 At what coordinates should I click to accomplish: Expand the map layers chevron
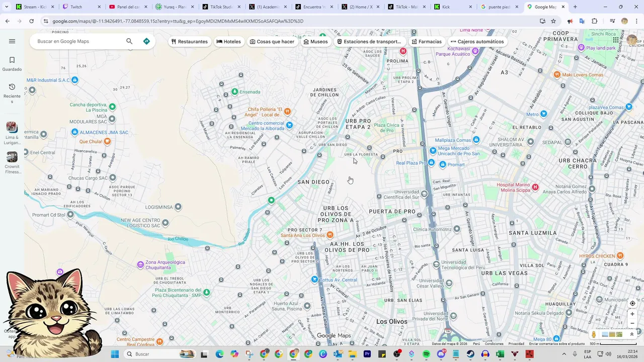pyautogui.click(x=632, y=334)
